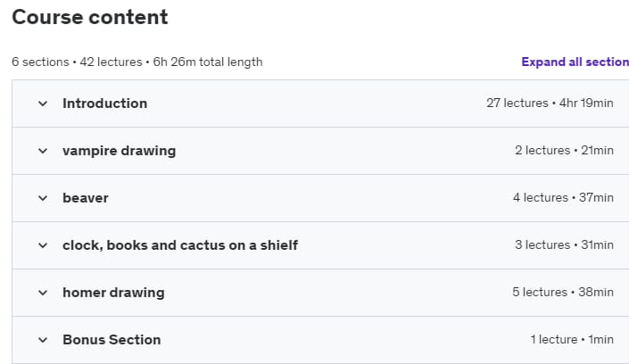This screenshot has width=629, height=364.
Task: Click chevron for clock, books and cactus section
Action: (x=43, y=245)
